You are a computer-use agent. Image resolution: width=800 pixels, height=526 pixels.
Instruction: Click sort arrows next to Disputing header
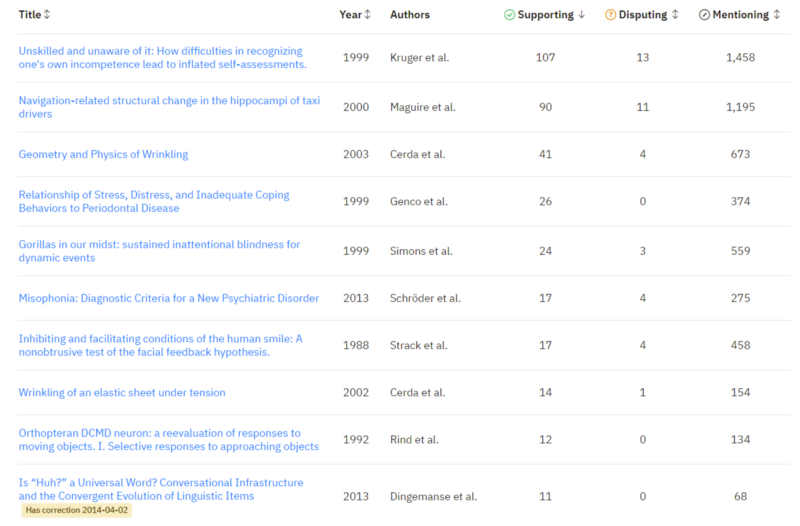pyautogui.click(x=675, y=15)
